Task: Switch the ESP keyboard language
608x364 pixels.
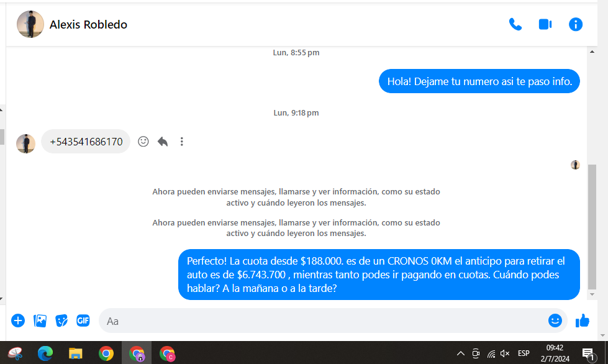Action: (x=524, y=353)
